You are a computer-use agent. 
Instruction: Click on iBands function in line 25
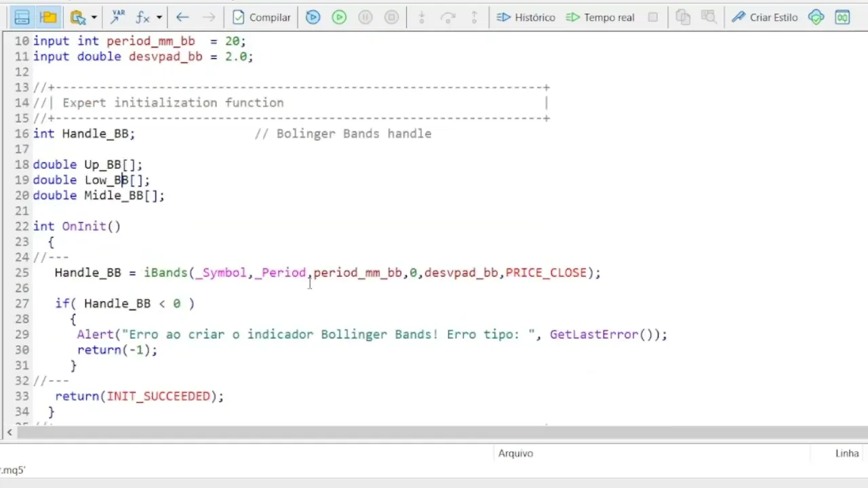165,272
